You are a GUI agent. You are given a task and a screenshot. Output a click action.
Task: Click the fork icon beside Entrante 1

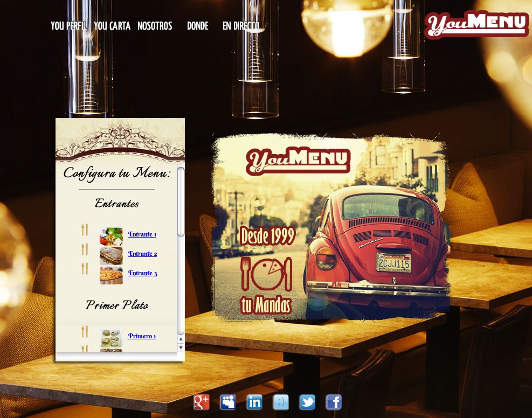click(x=85, y=230)
